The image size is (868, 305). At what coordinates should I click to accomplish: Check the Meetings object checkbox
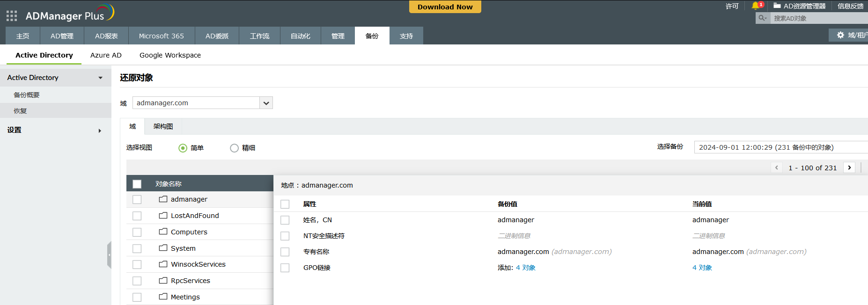[137, 297]
